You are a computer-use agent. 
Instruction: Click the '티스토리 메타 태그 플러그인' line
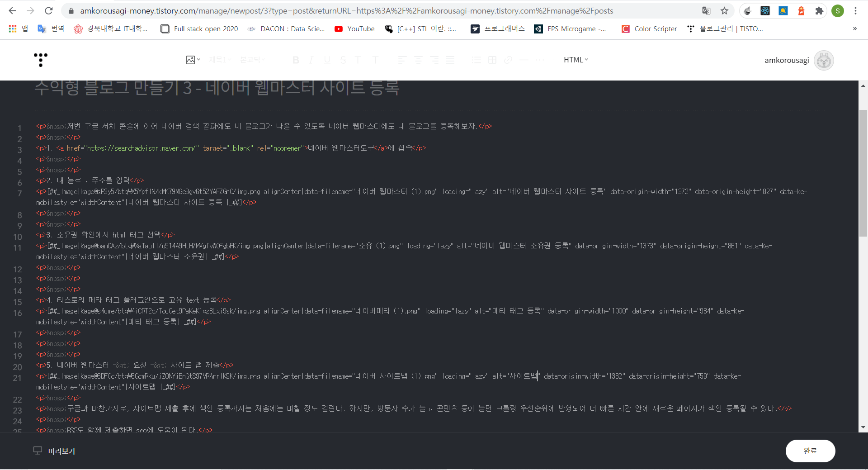pos(133,300)
